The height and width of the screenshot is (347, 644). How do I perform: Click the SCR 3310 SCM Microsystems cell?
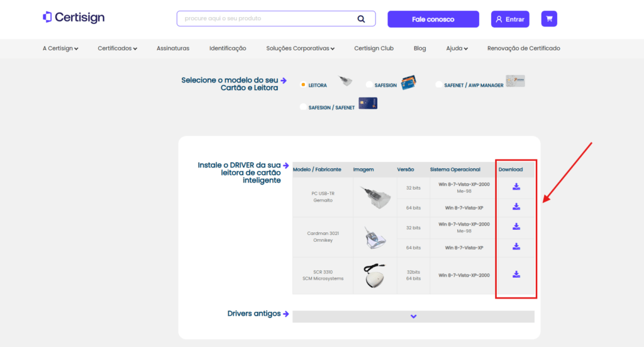pos(323,275)
